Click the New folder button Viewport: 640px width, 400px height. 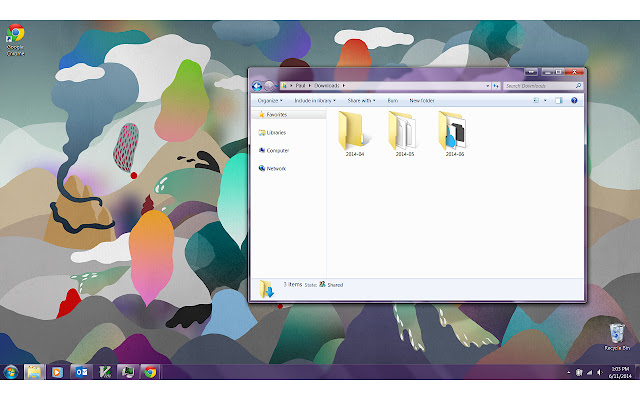[421, 101]
